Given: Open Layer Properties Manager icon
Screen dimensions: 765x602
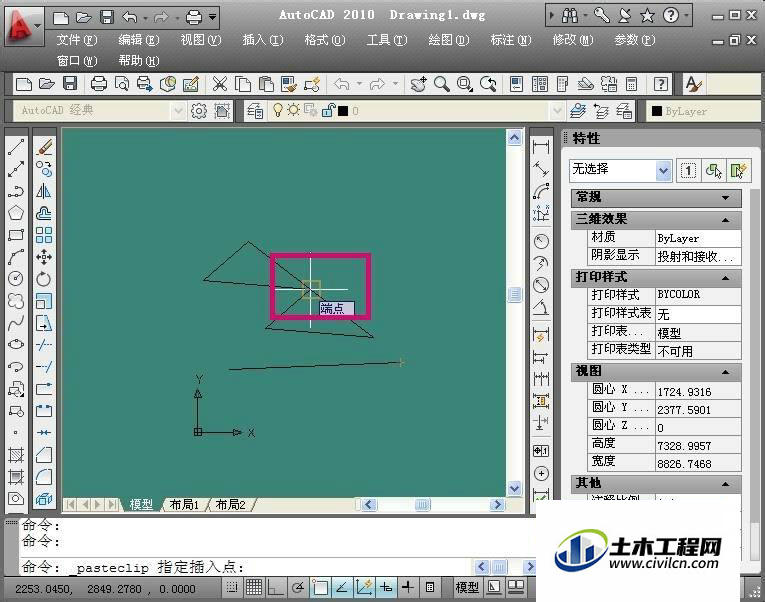Looking at the screenshot, I should [255, 111].
